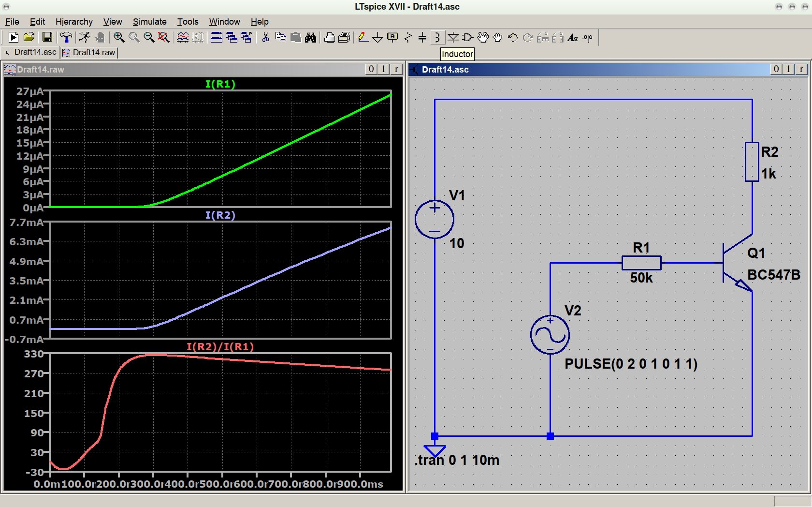Click maximize '1' button of Draft14.asc pane
Image resolution: width=812 pixels, height=507 pixels.
(x=788, y=69)
